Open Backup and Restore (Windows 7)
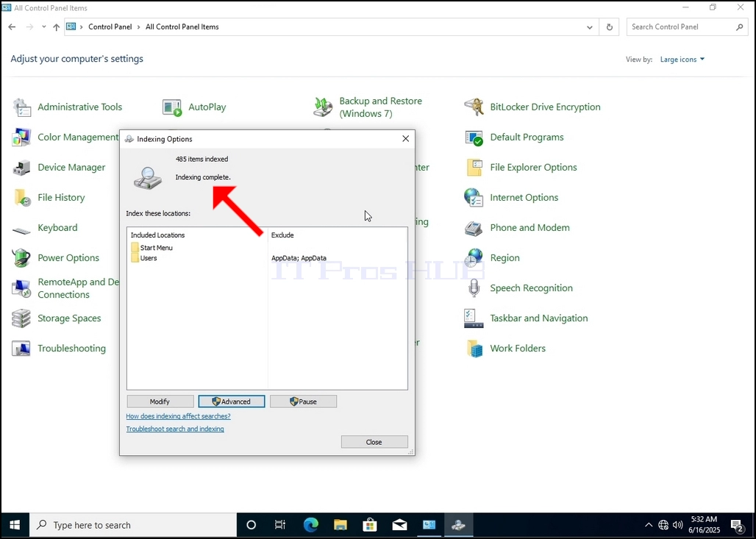Viewport: 756px width, 539px height. tap(380, 107)
